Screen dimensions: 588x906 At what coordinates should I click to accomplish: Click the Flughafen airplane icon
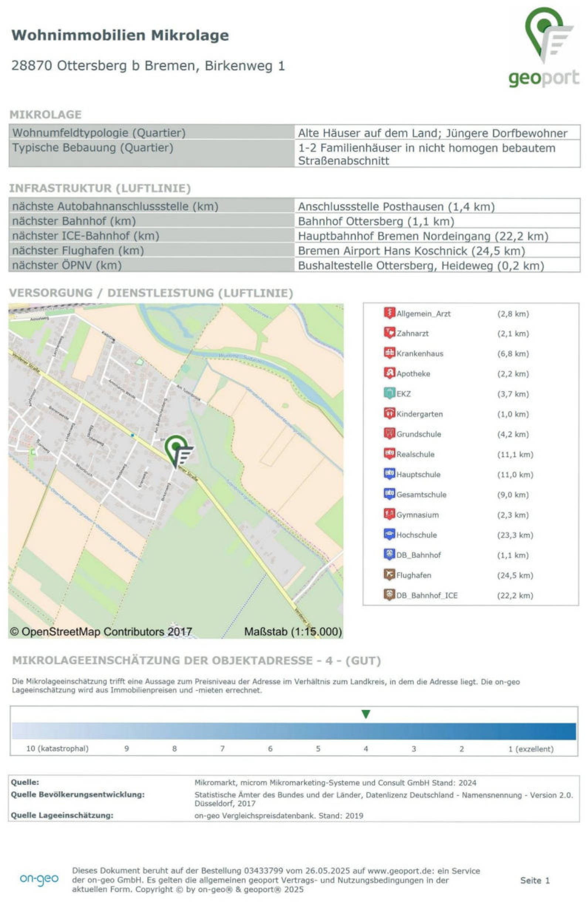pos(389,575)
